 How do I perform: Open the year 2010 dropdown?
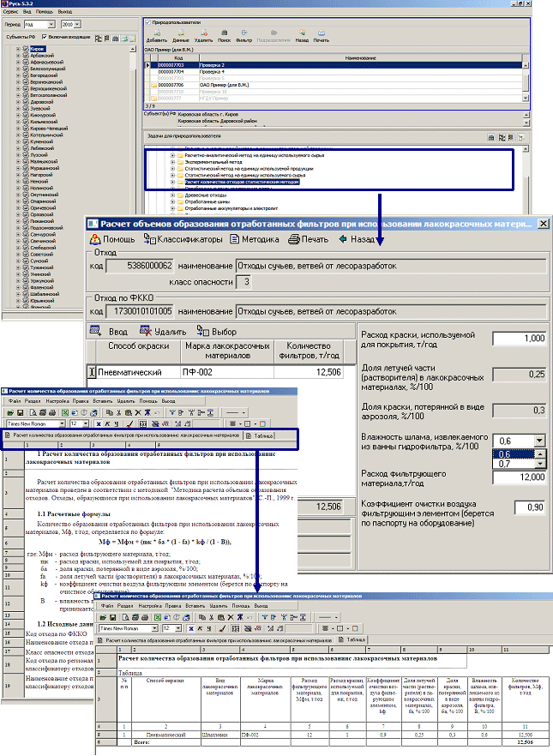pyautogui.click(x=86, y=25)
